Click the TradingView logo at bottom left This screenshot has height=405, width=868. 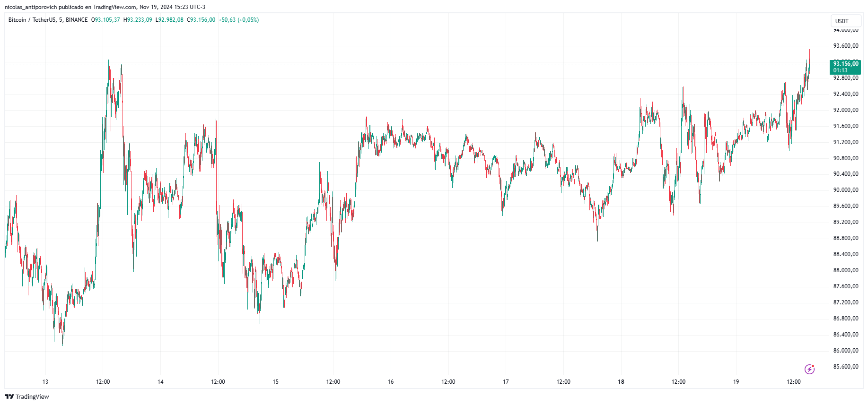point(27,396)
